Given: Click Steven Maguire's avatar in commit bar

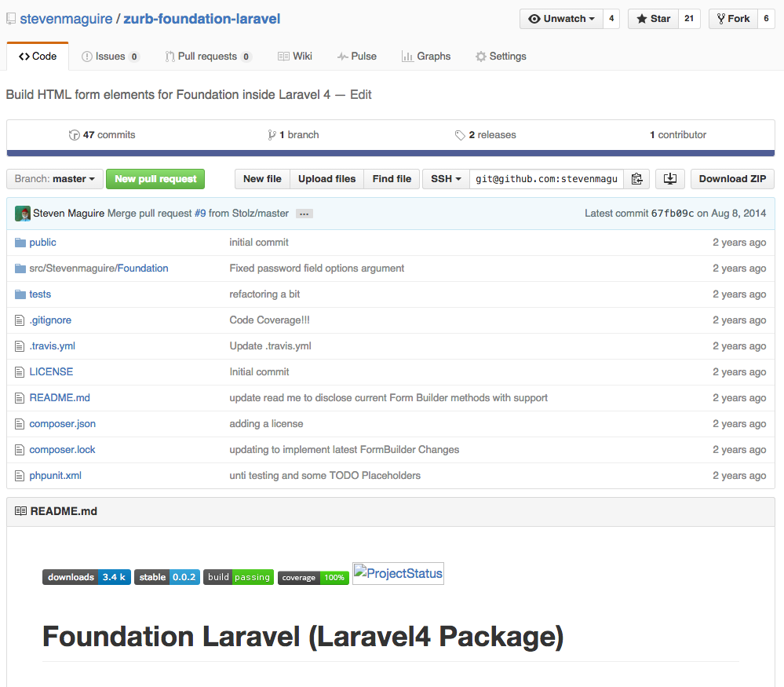Looking at the screenshot, I should click(x=23, y=214).
